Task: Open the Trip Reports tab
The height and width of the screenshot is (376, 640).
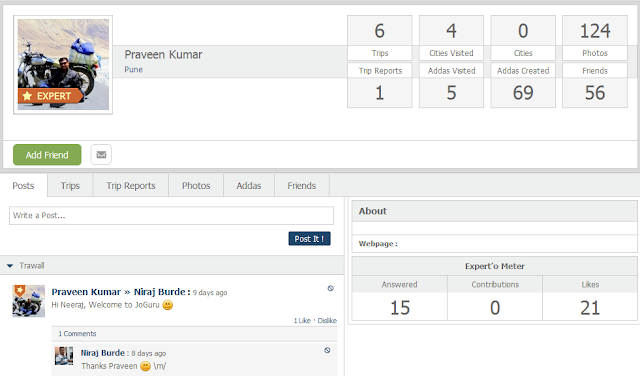Action: click(131, 186)
